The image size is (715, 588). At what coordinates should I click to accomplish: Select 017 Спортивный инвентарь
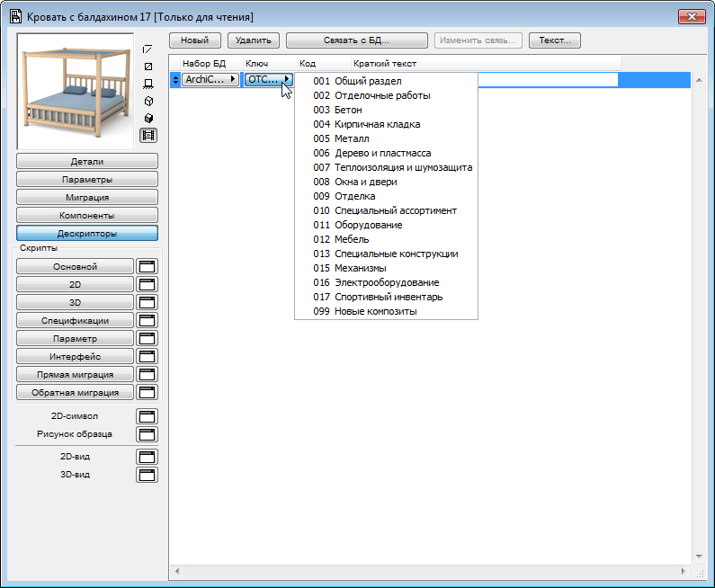[x=386, y=298]
